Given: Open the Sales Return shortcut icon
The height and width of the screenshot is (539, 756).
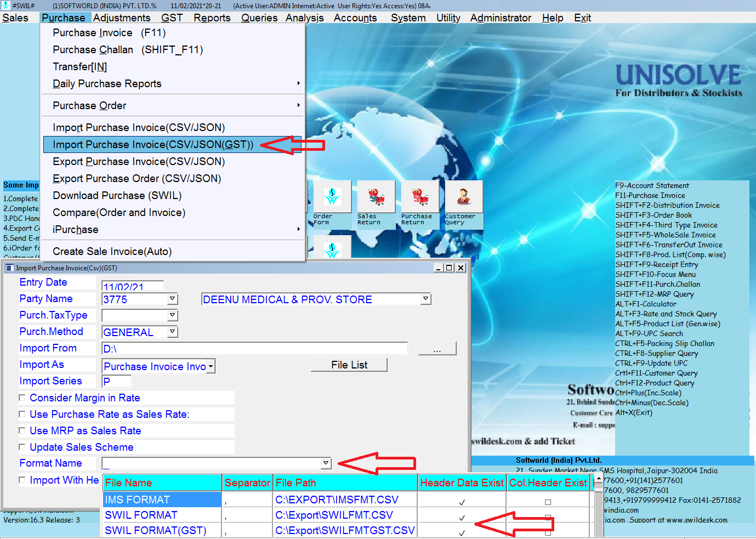Looking at the screenshot, I should point(376,197).
